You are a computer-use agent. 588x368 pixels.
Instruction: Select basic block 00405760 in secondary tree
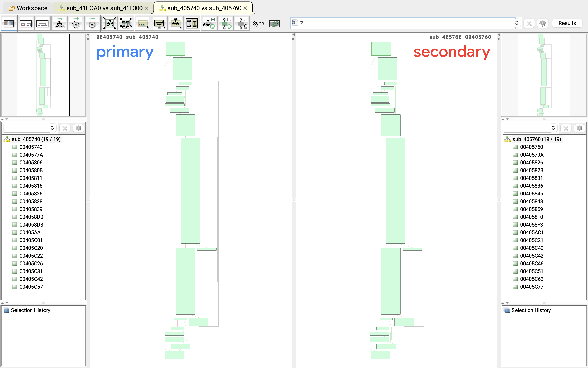[532, 147]
